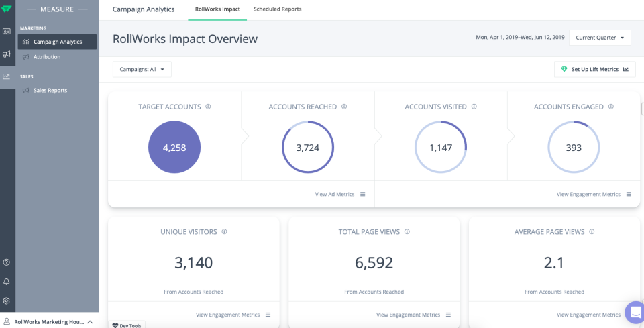Click info icon next to Total Page Views

point(407,232)
